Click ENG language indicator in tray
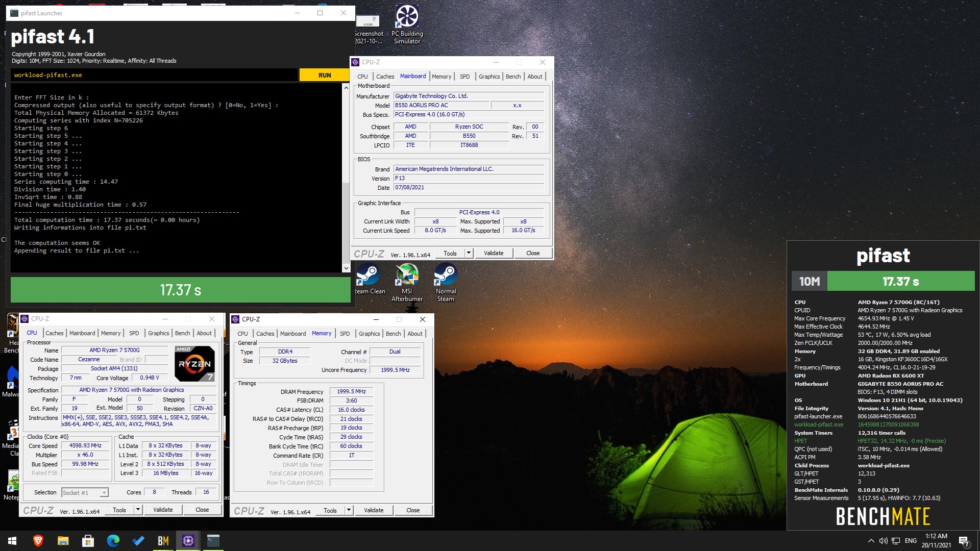The image size is (980, 551). click(x=911, y=541)
